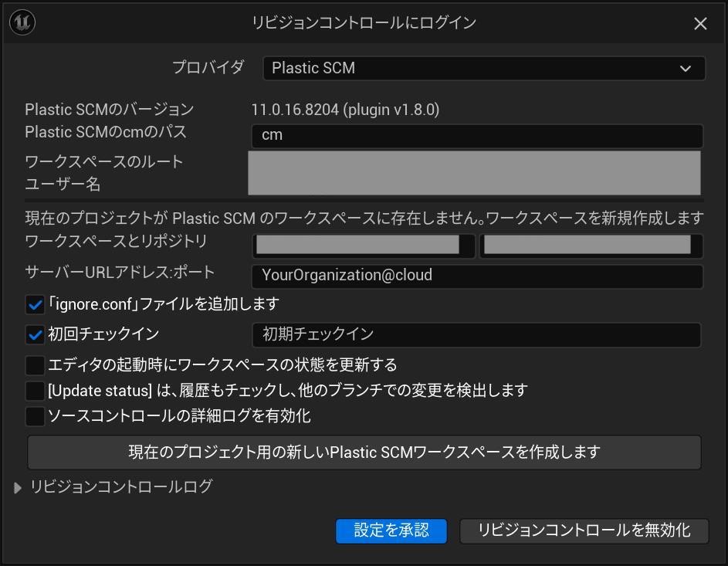Click the YourOrganization@cloud server URL field
728x566 pixels.
(477, 276)
